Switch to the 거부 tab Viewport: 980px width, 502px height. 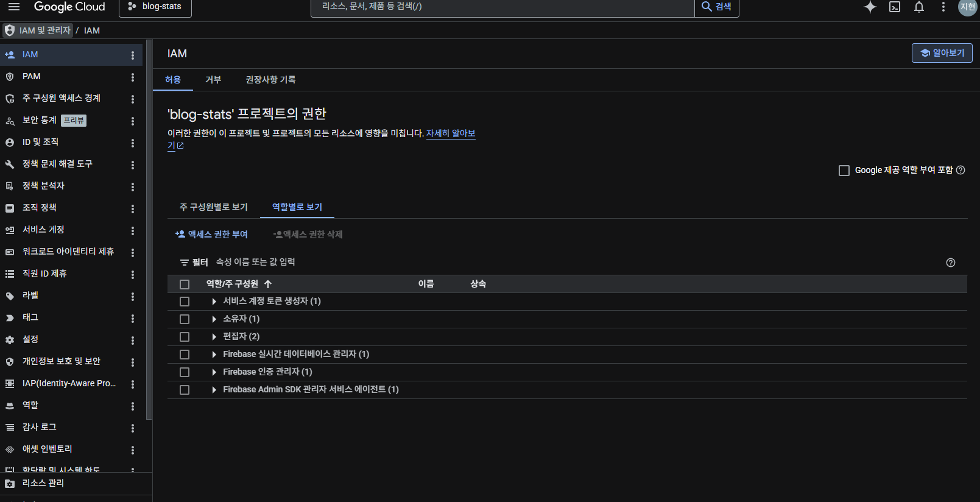213,80
